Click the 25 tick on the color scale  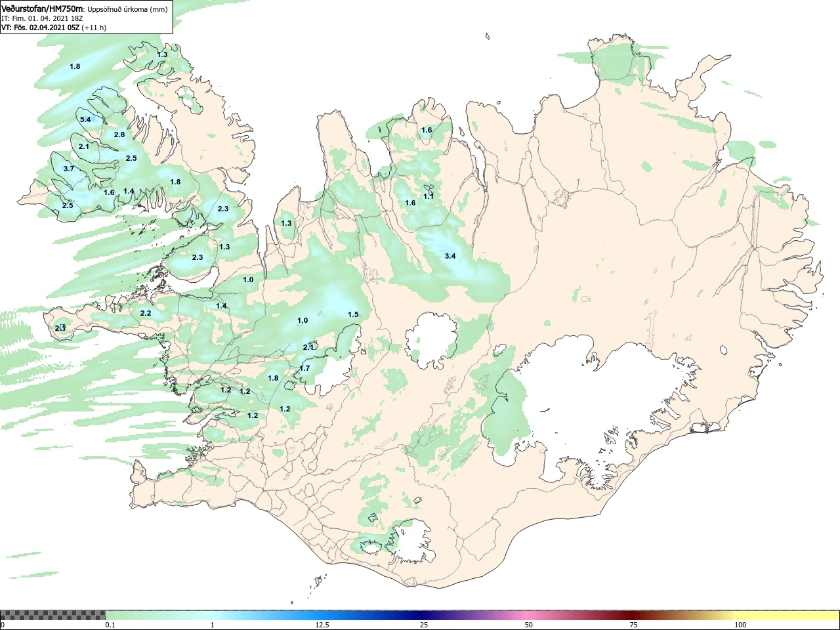coord(424,625)
